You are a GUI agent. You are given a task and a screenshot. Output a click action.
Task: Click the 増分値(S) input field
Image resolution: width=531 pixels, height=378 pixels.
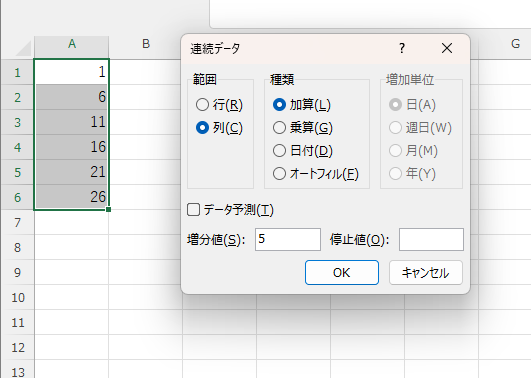[288, 239]
